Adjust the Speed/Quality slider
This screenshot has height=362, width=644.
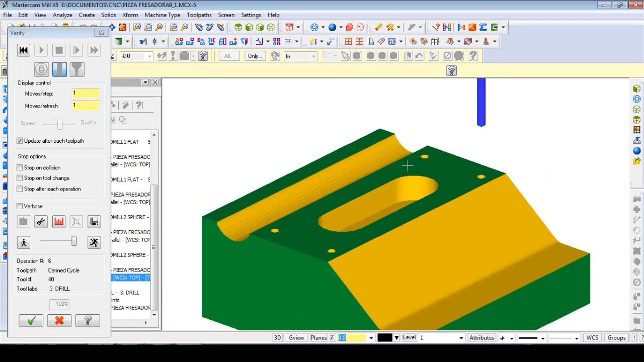(x=60, y=123)
